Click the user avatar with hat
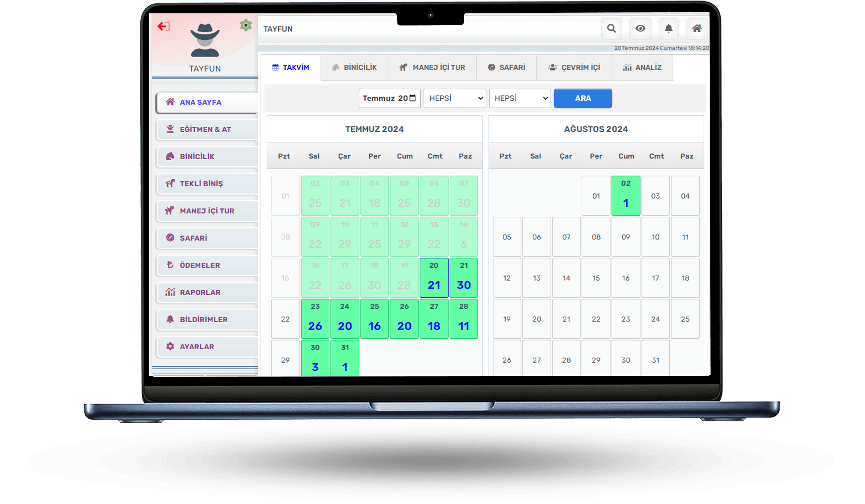The height and width of the screenshot is (504, 865). point(205,40)
